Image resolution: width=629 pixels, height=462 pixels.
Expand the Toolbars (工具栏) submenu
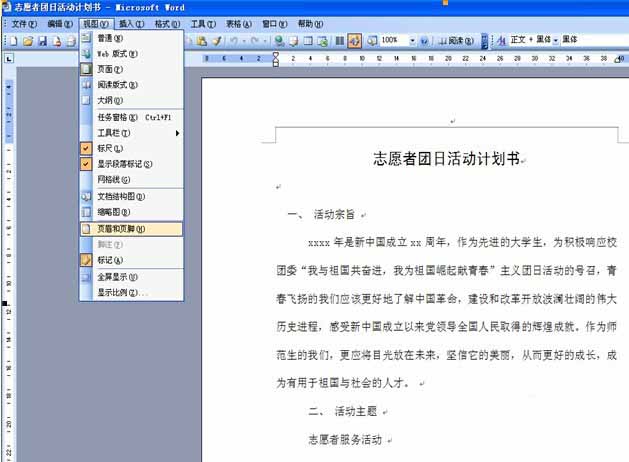tap(132, 133)
